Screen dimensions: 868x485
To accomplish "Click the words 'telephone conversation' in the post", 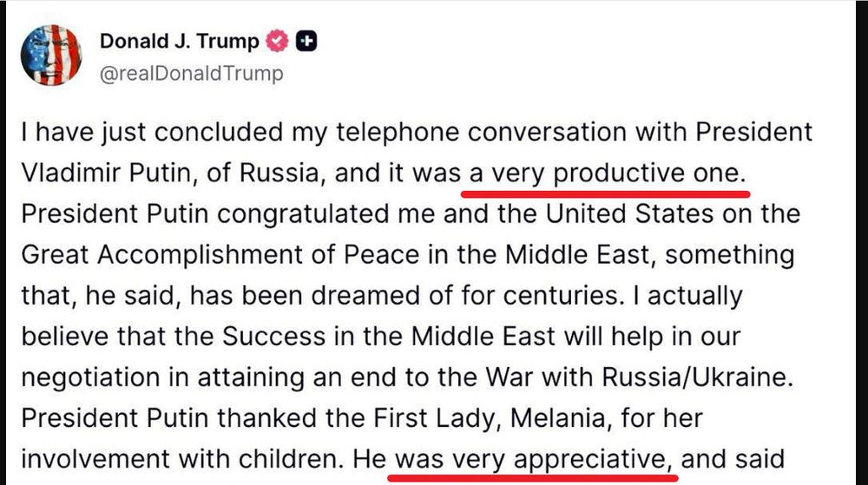I will point(481,132).
